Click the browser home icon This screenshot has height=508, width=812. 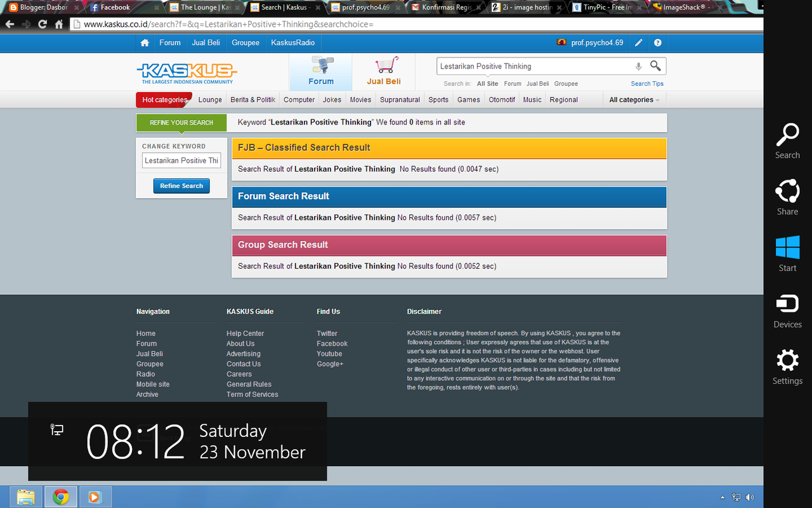point(59,24)
